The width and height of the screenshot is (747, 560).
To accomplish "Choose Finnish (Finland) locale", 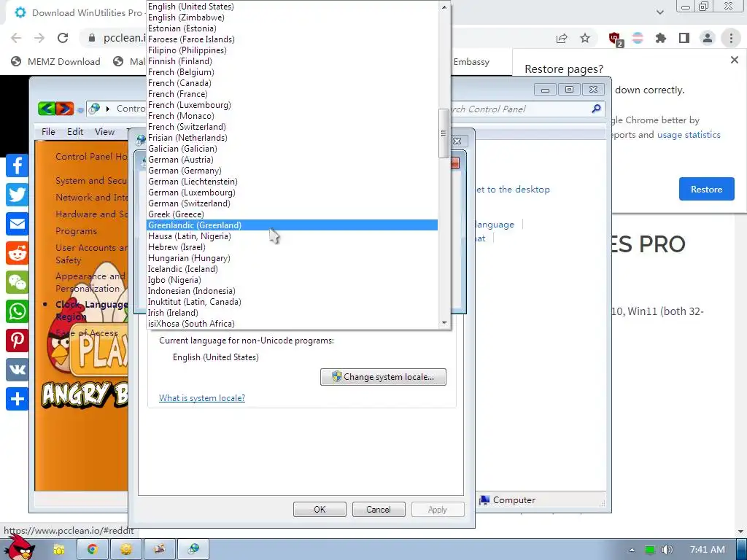I will 292,61.
